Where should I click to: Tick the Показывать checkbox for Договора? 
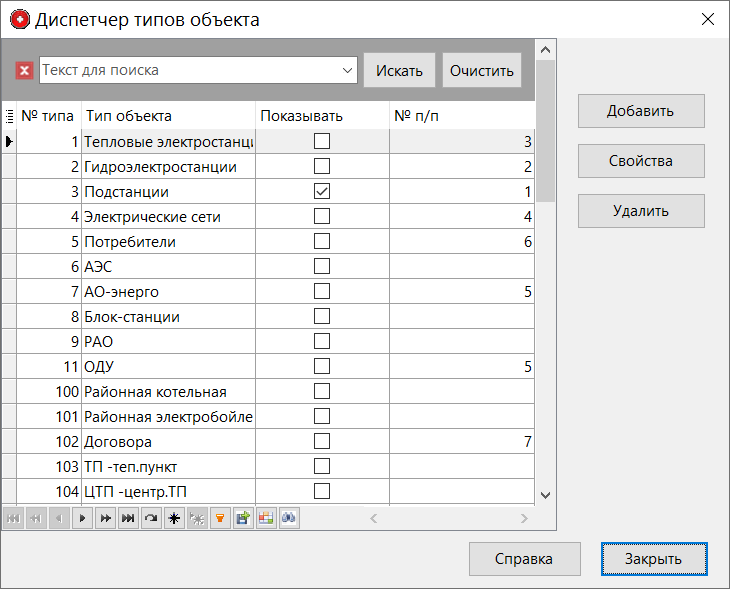[322, 441]
